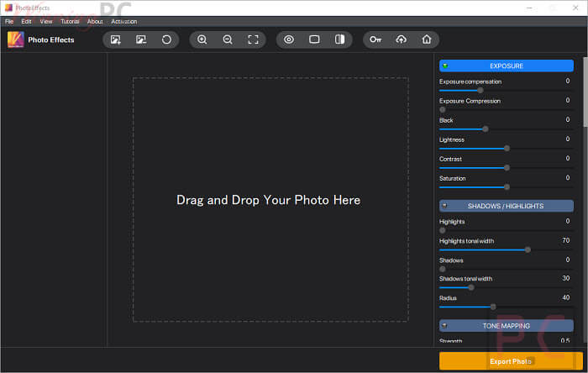
Task: Click the Shadows slider handle
Action: tap(443, 269)
